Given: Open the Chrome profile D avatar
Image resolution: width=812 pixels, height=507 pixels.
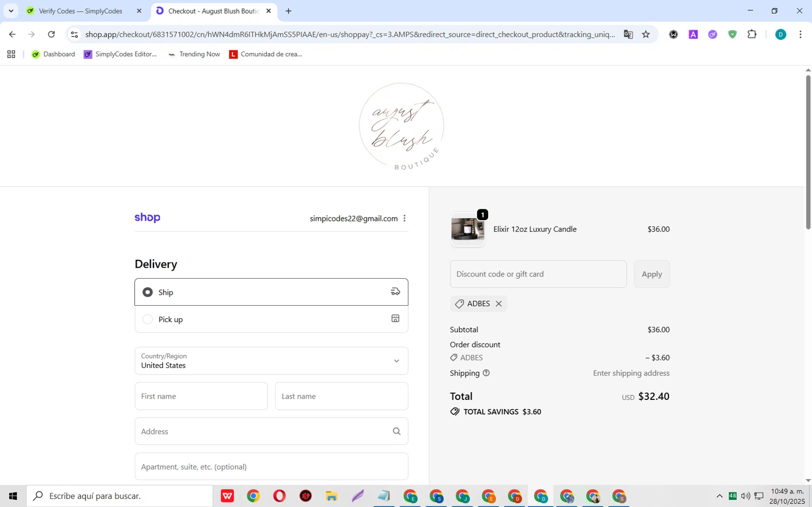Looking at the screenshot, I should (x=781, y=34).
